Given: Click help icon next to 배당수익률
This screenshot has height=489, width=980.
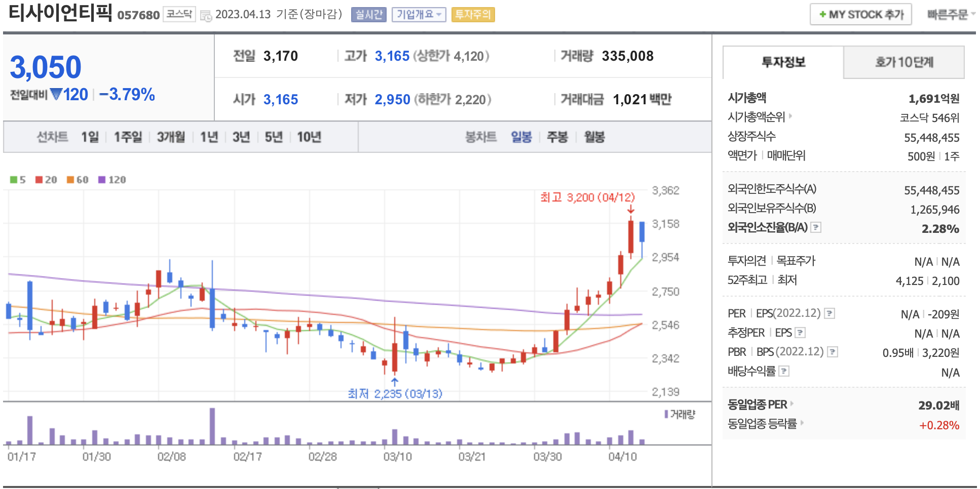Looking at the screenshot, I should click(784, 372).
